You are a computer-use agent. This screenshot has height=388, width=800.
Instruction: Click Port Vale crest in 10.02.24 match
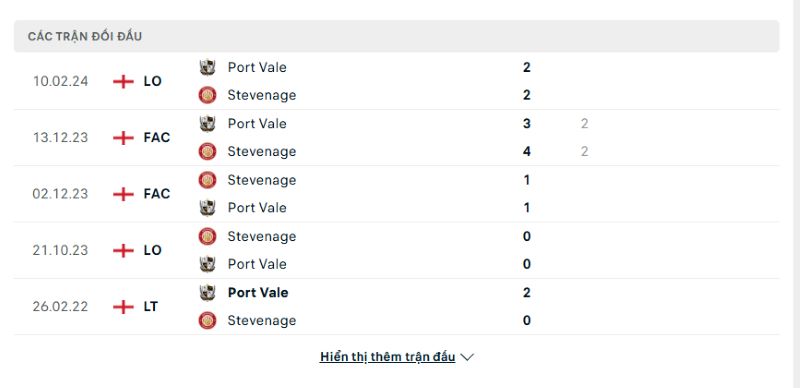click(x=207, y=67)
